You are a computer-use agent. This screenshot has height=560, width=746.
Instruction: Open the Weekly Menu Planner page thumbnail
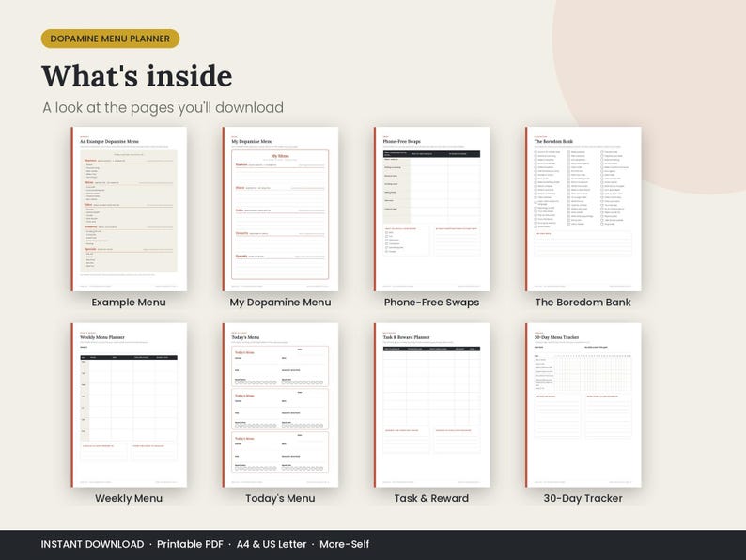tap(129, 405)
